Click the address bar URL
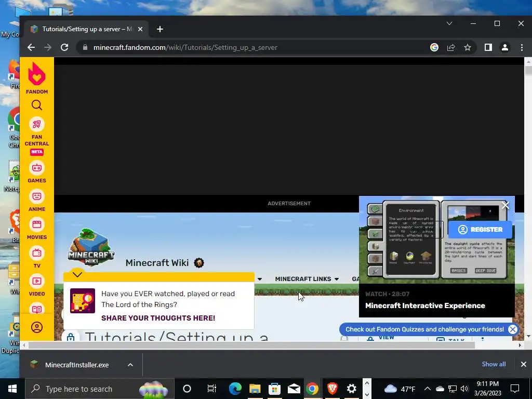 point(185,47)
